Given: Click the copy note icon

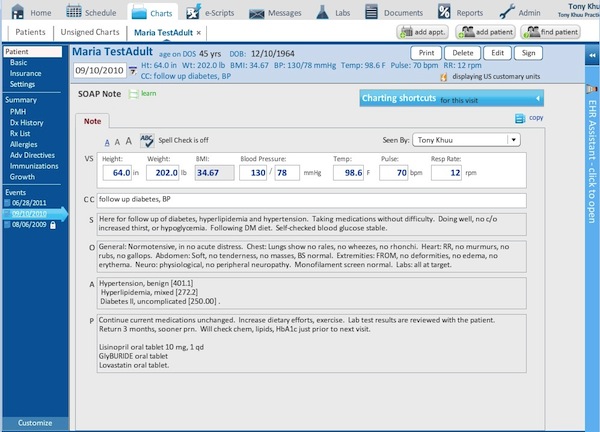Looking at the screenshot, I should 520,119.
